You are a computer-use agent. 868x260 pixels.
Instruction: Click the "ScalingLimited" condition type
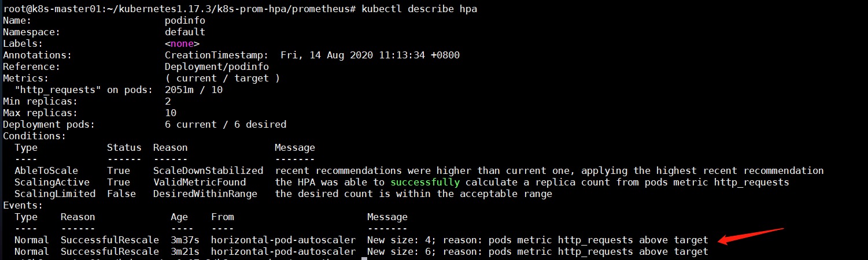click(55, 194)
